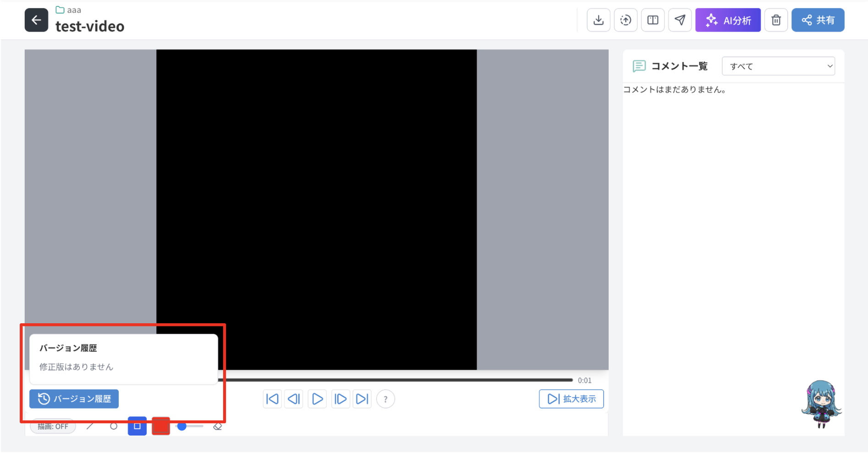868x453 pixels.
Task: Click the upload new version icon
Action: point(626,20)
